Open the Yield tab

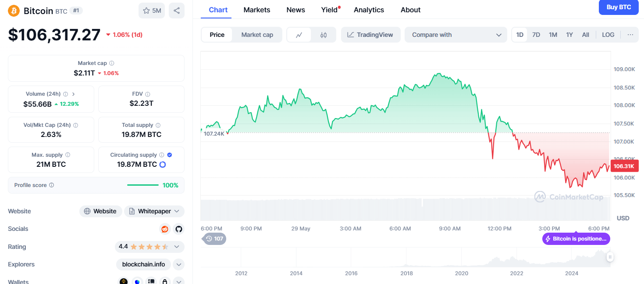pos(330,10)
